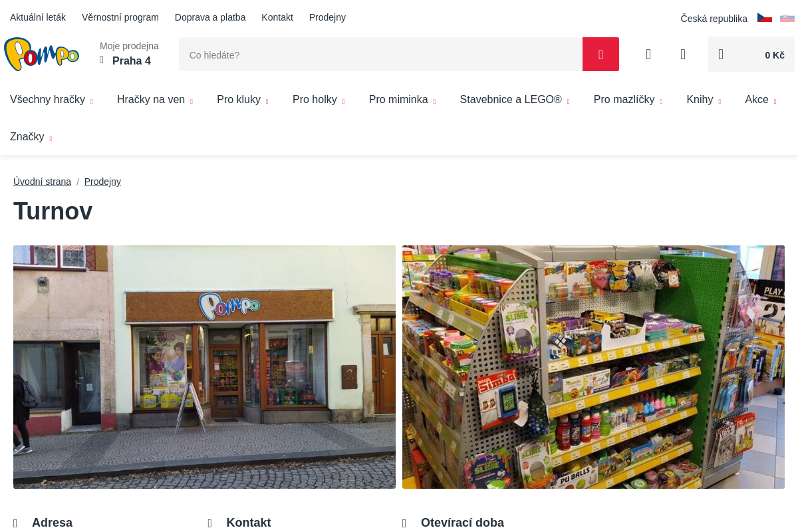Focus the Co hledáte? search field
The width and height of the screenshot is (798, 532).
coord(380,55)
